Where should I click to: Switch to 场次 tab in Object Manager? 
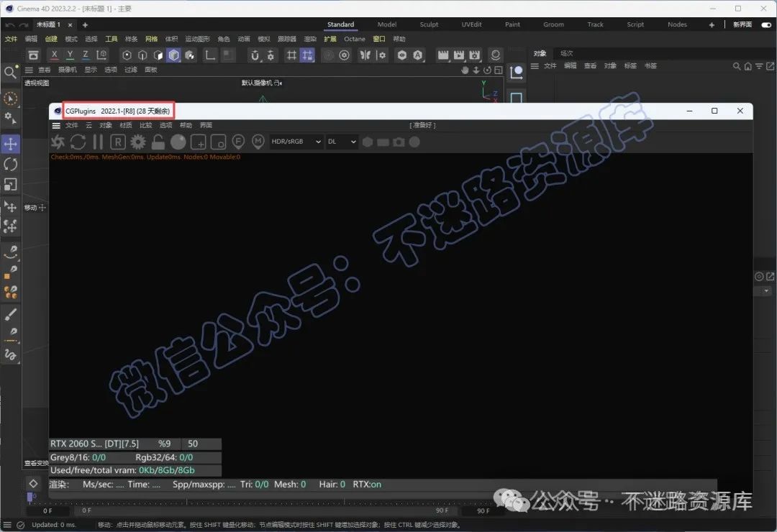click(x=566, y=53)
